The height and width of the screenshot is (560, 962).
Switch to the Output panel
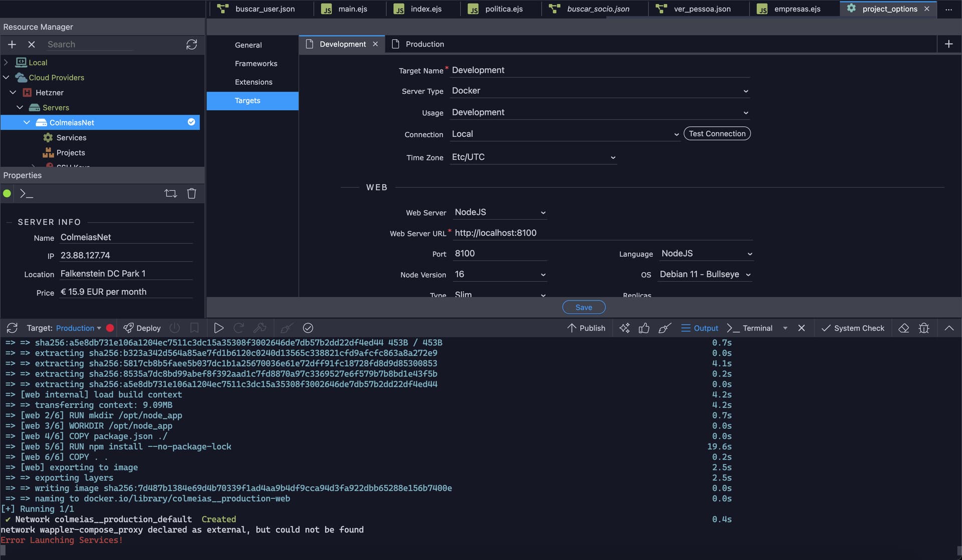point(699,328)
